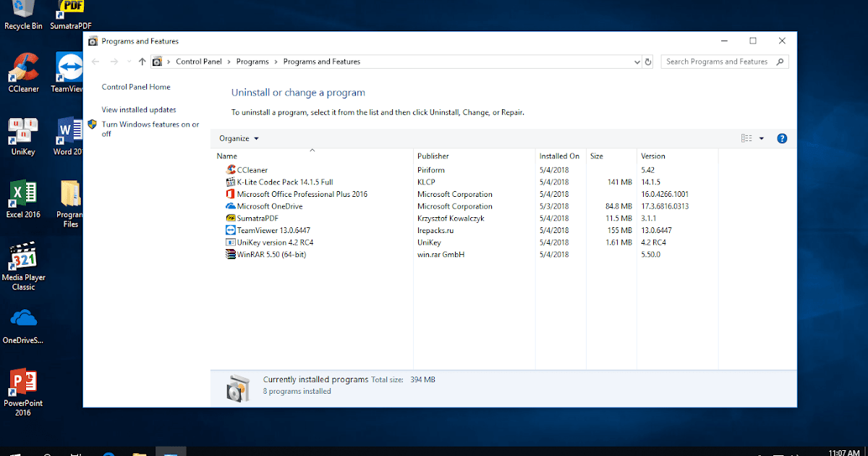Select the K-Lite Codec Pack list icon
Screen dimensions: 868x456
(231, 182)
